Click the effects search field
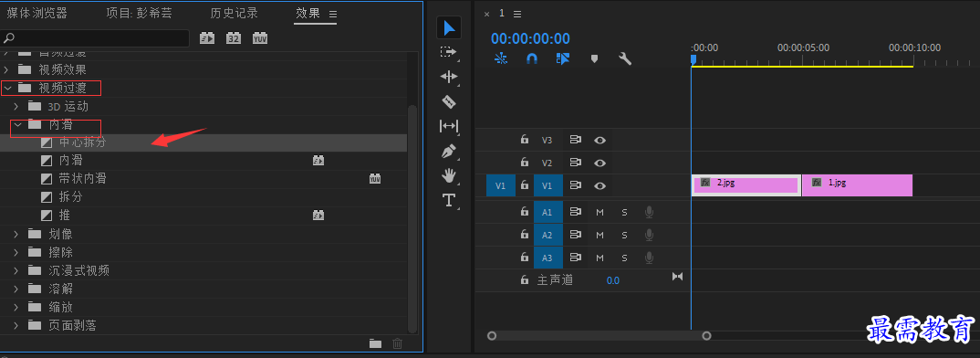980x358 pixels. click(x=95, y=38)
